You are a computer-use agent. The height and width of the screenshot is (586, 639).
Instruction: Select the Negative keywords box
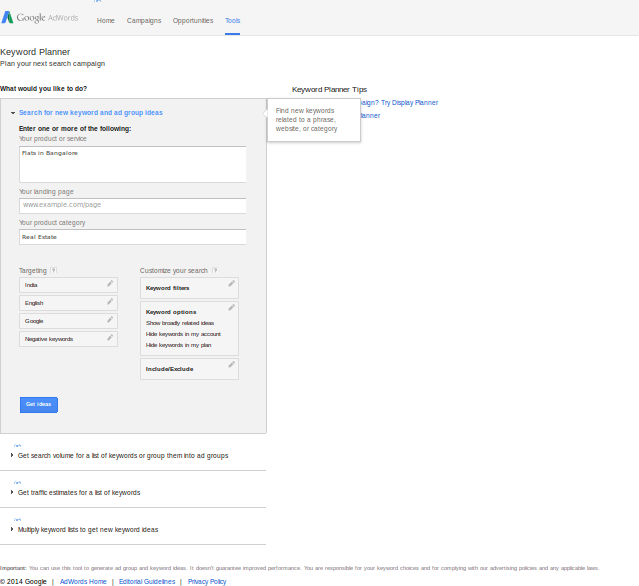68,339
